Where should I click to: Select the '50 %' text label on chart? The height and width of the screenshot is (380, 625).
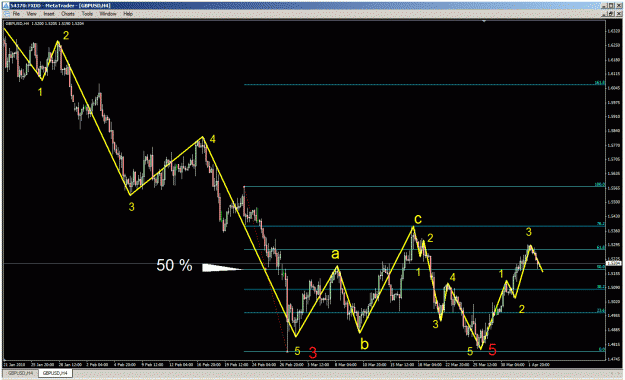pos(174,265)
